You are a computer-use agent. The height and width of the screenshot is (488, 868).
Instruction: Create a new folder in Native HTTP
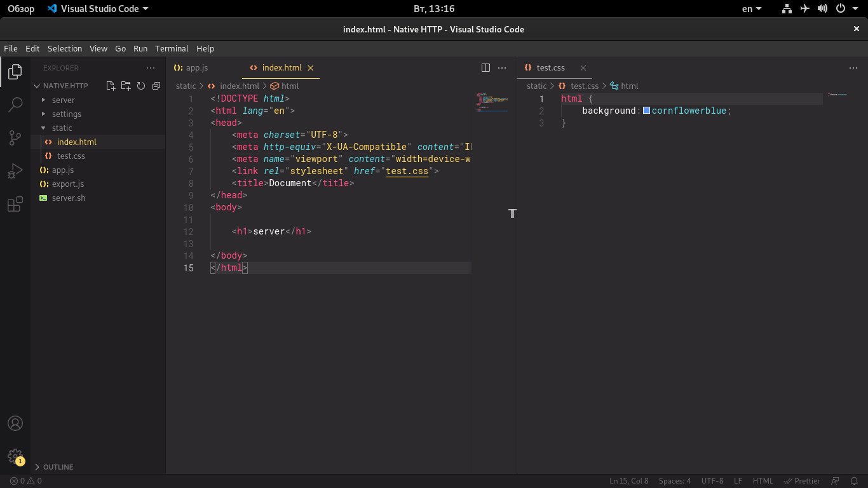coord(126,86)
